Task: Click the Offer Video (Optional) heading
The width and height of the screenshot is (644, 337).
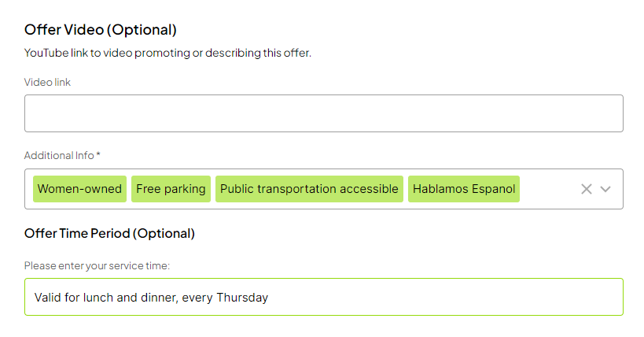Action: (101, 30)
